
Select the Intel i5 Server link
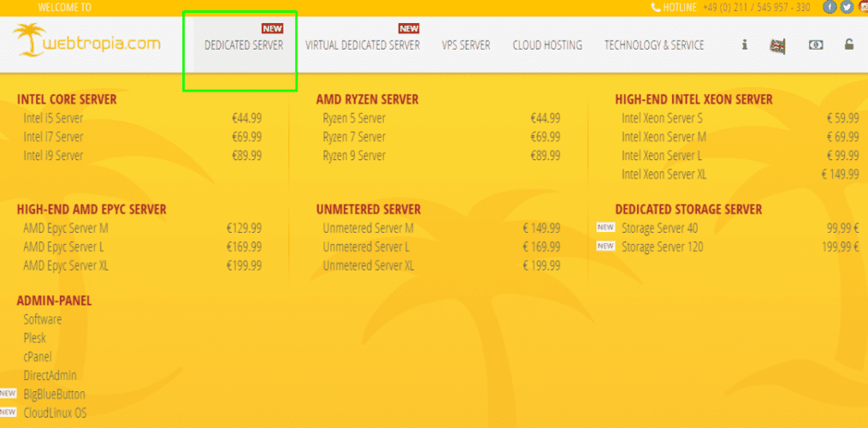coord(53,118)
